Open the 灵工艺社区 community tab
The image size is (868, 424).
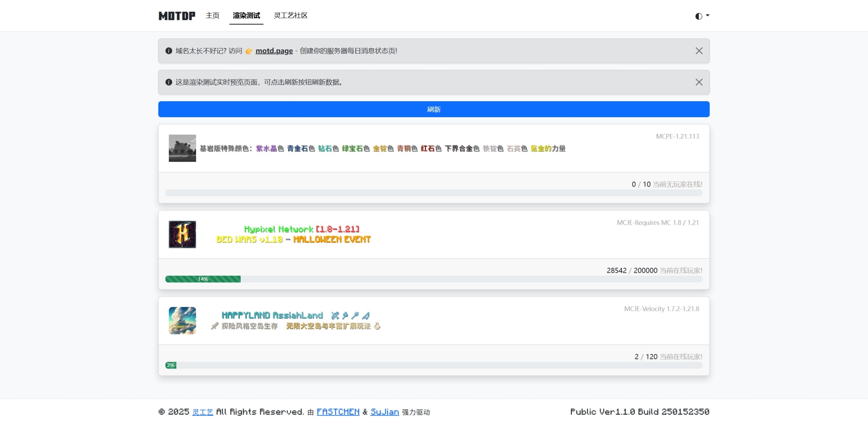pyautogui.click(x=290, y=16)
